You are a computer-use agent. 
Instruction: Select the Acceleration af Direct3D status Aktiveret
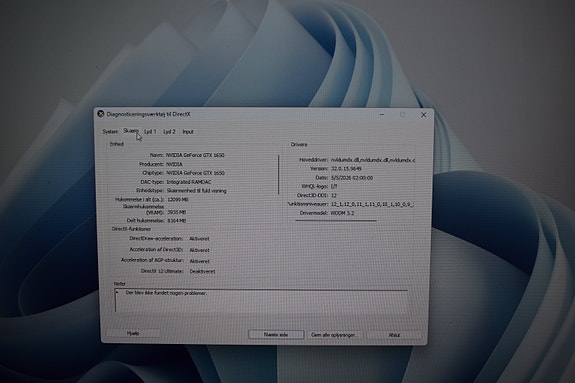click(x=199, y=250)
